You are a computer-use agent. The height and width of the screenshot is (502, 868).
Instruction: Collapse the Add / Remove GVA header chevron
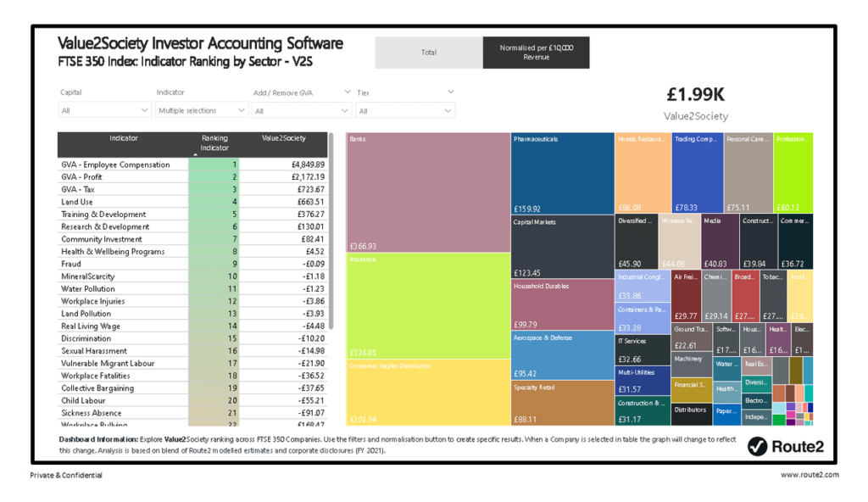click(347, 92)
